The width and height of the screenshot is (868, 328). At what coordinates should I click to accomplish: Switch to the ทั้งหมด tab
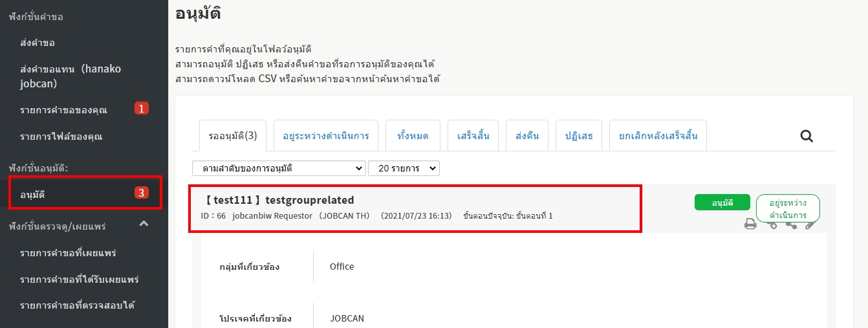click(413, 136)
